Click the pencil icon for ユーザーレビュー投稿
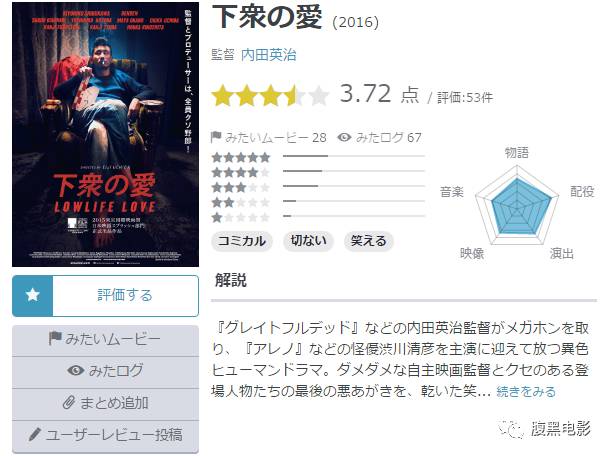 [x=35, y=434]
